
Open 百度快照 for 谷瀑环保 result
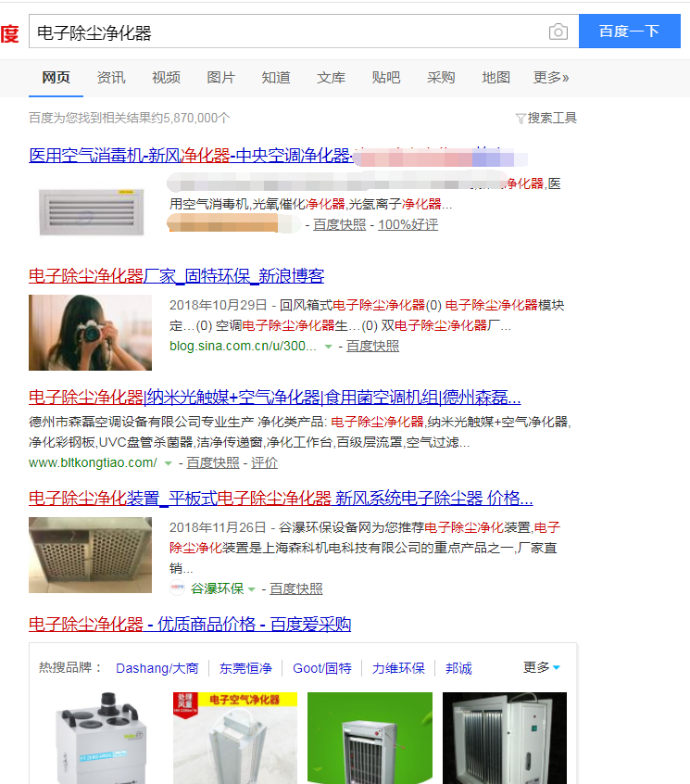click(x=295, y=588)
